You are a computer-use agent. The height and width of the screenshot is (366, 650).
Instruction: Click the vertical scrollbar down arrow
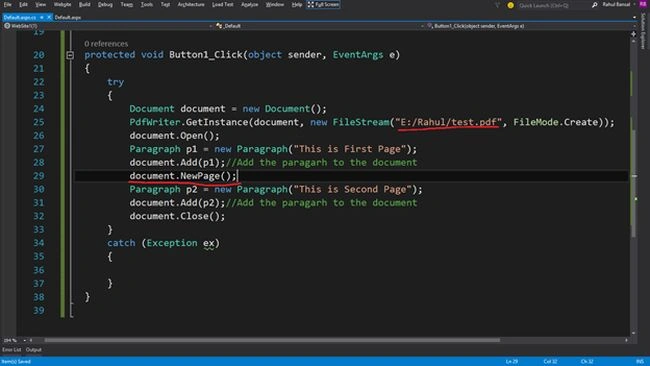(x=633, y=333)
